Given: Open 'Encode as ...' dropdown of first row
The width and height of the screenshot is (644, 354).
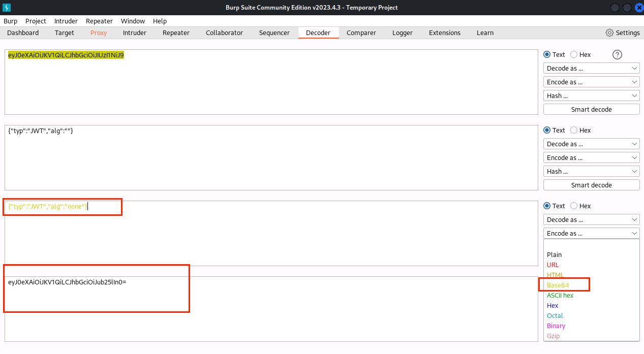Looking at the screenshot, I should point(592,82).
